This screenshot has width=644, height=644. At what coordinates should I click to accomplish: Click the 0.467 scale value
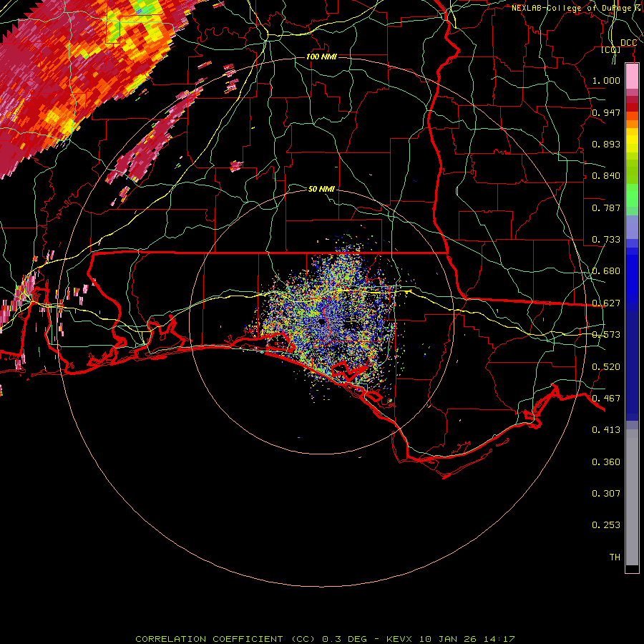pos(606,398)
